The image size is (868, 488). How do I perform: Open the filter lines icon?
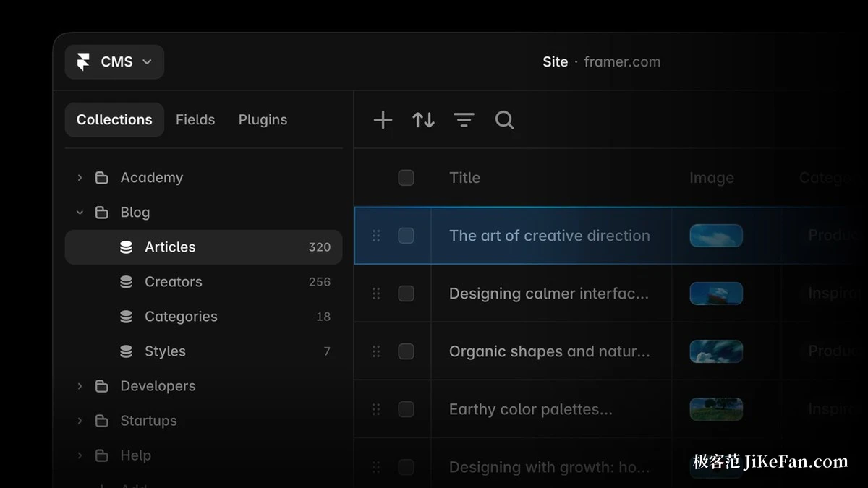point(464,120)
